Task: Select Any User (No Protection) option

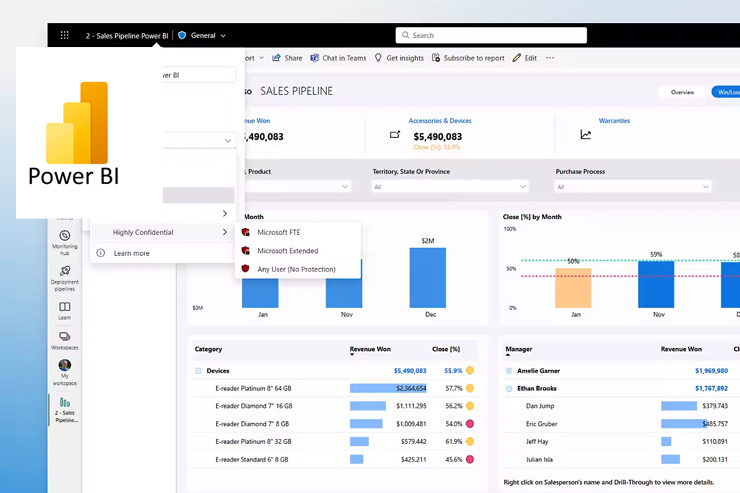Action: click(296, 269)
